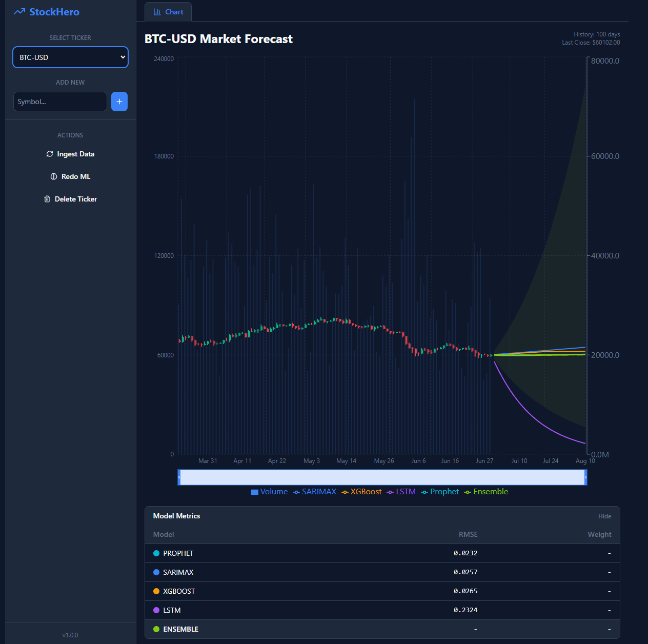Click the ENSEMBLE green color dot
The width and height of the screenshot is (648, 644).
[156, 629]
